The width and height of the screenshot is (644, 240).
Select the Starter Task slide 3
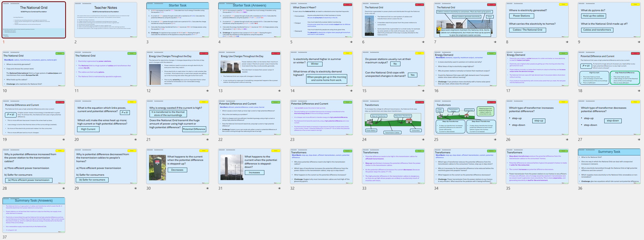(x=177, y=20)
